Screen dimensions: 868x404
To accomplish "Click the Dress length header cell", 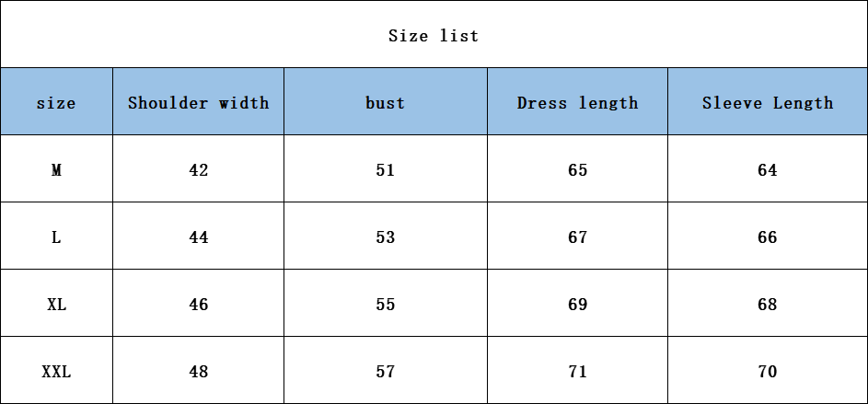I will 577,102.
